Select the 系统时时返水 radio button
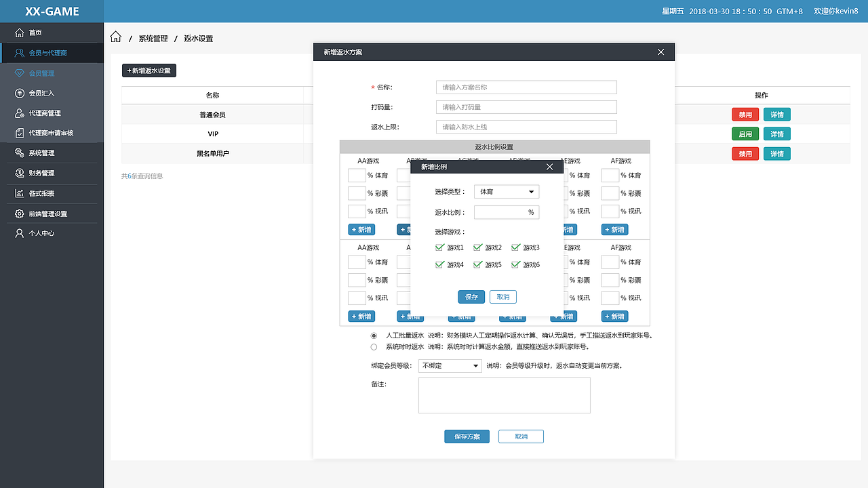Screen dimensions: 868x488 coord(374,346)
